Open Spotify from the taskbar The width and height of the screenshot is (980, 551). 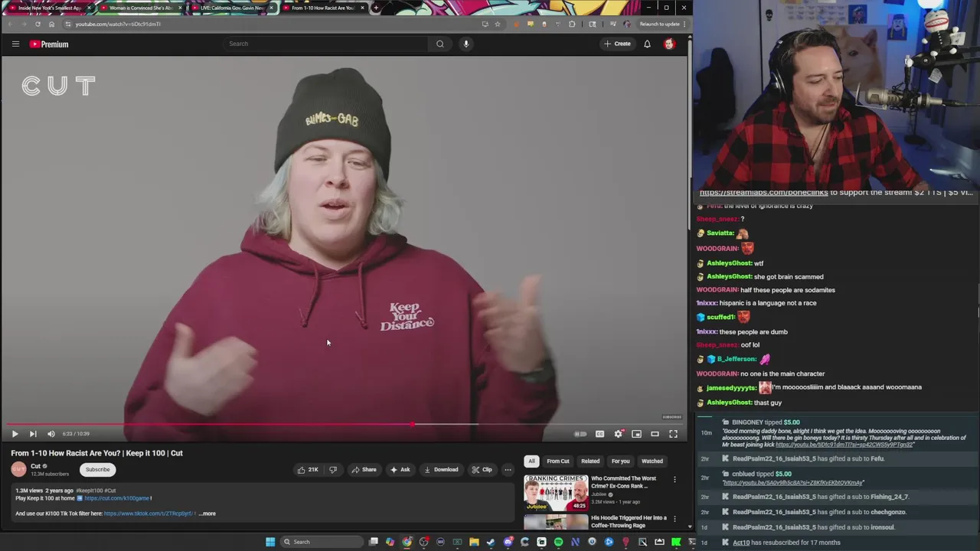[558, 542]
